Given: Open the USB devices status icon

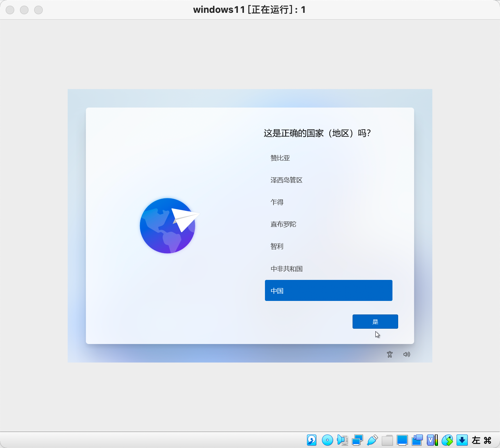Looking at the screenshot, I should pyautogui.click(x=372, y=440).
